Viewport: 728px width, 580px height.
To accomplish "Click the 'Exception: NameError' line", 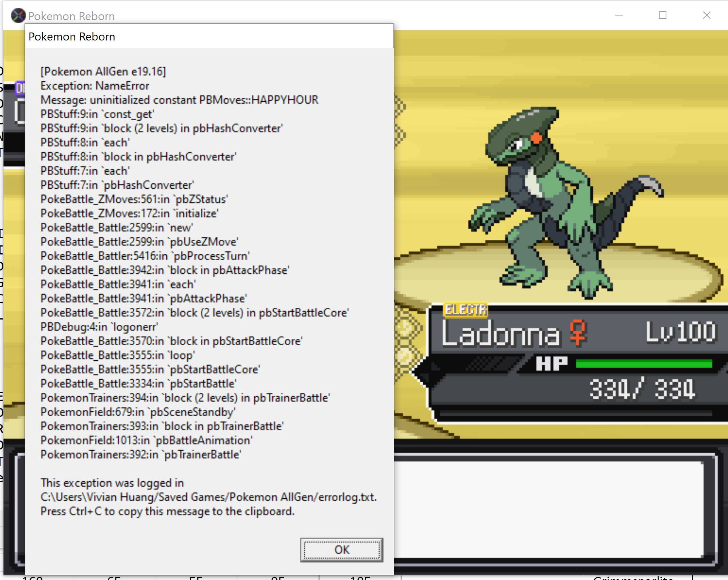I will coord(95,86).
